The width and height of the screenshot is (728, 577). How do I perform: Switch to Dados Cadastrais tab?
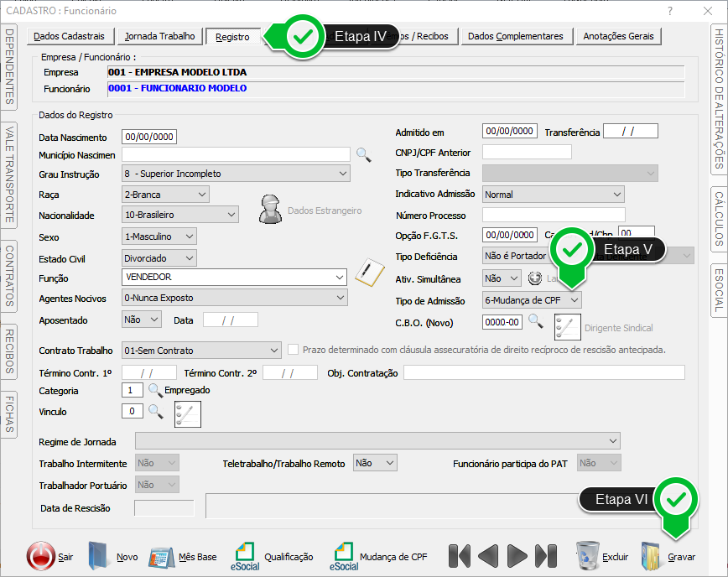click(70, 37)
